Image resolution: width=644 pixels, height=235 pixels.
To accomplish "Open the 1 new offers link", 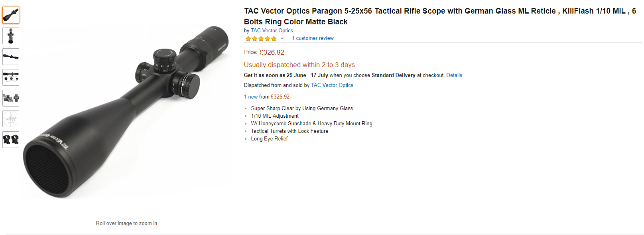I will (x=251, y=97).
